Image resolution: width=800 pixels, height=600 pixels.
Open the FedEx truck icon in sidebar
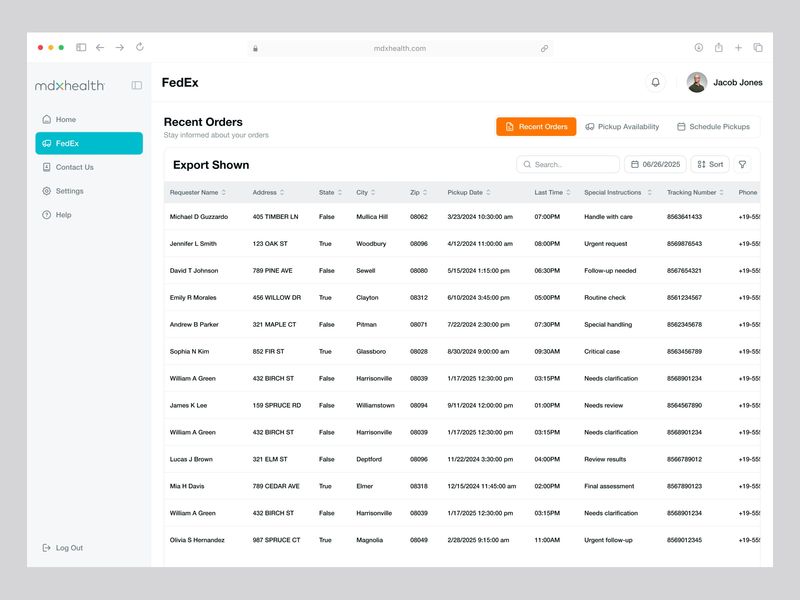pyautogui.click(x=46, y=143)
